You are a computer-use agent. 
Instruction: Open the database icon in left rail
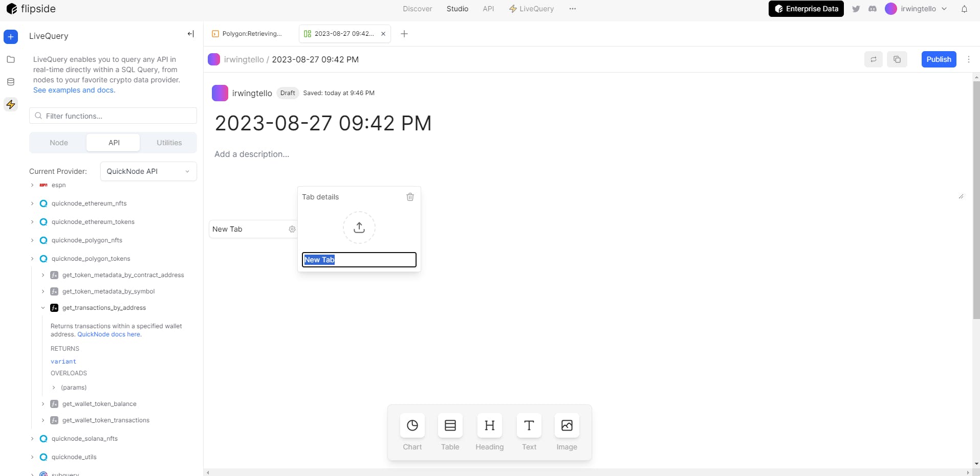click(x=11, y=82)
